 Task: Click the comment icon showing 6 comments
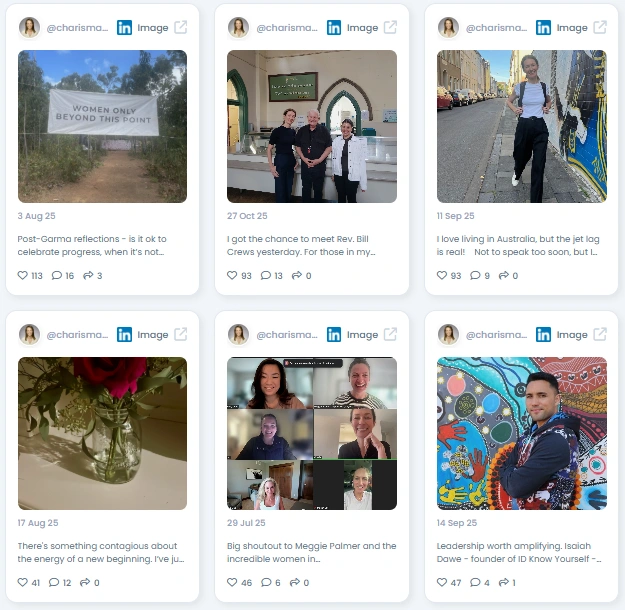click(x=266, y=582)
